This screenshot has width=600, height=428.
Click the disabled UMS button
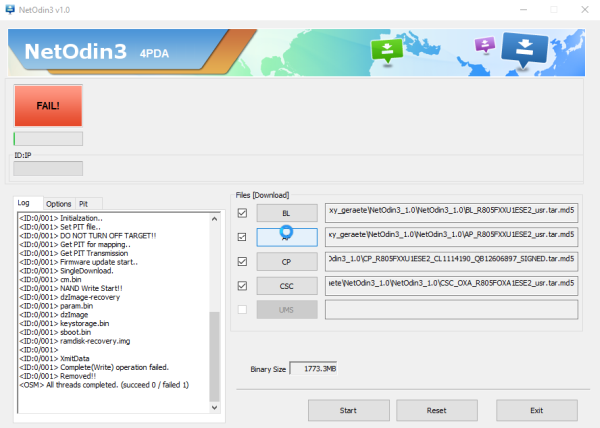click(x=287, y=309)
